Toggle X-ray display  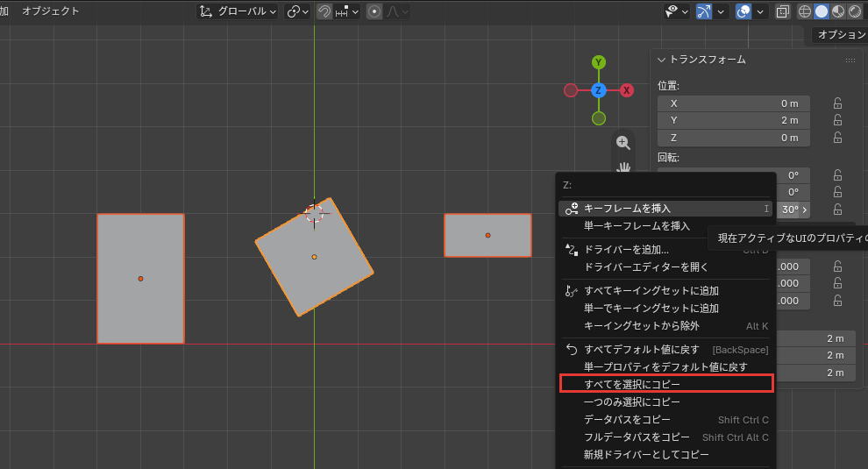point(782,11)
